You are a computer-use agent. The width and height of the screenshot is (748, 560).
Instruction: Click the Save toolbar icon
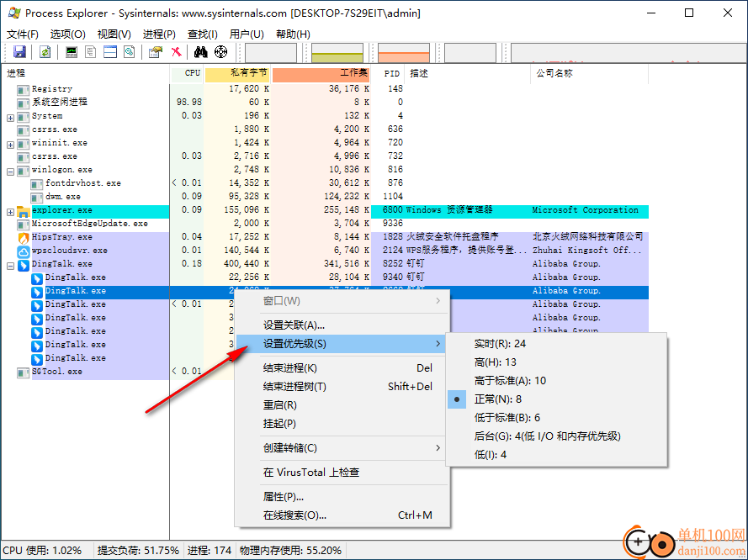[x=19, y=52]
